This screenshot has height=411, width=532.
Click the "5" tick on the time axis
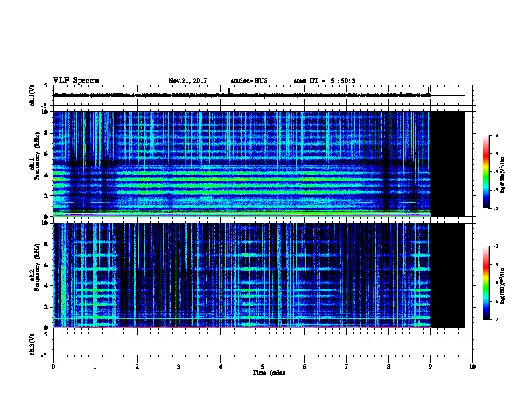click(263, 367)
